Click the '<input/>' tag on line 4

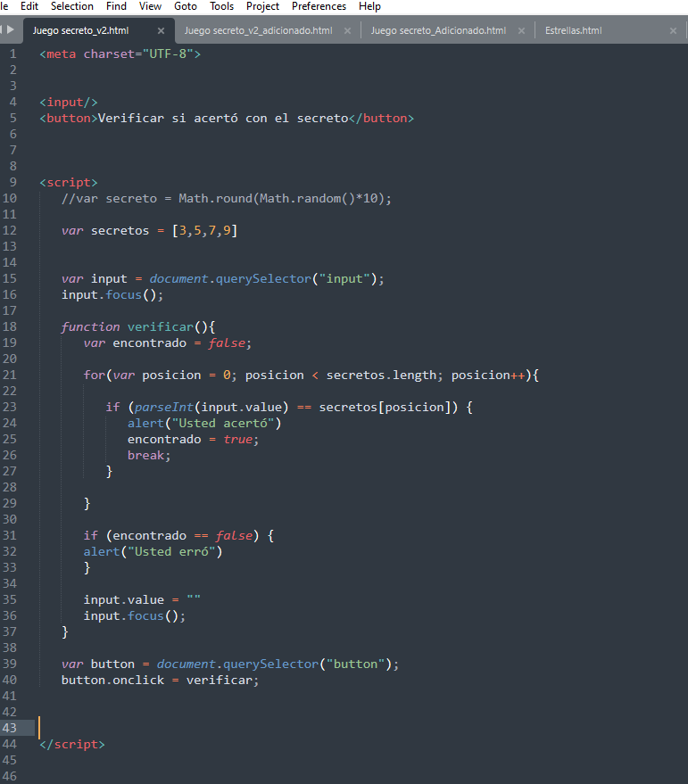pyautogui.click(x=69, y=103)
